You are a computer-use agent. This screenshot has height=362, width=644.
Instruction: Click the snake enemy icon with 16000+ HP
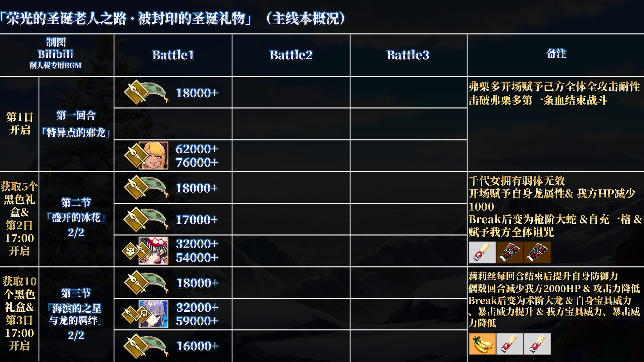pos(146,346)
